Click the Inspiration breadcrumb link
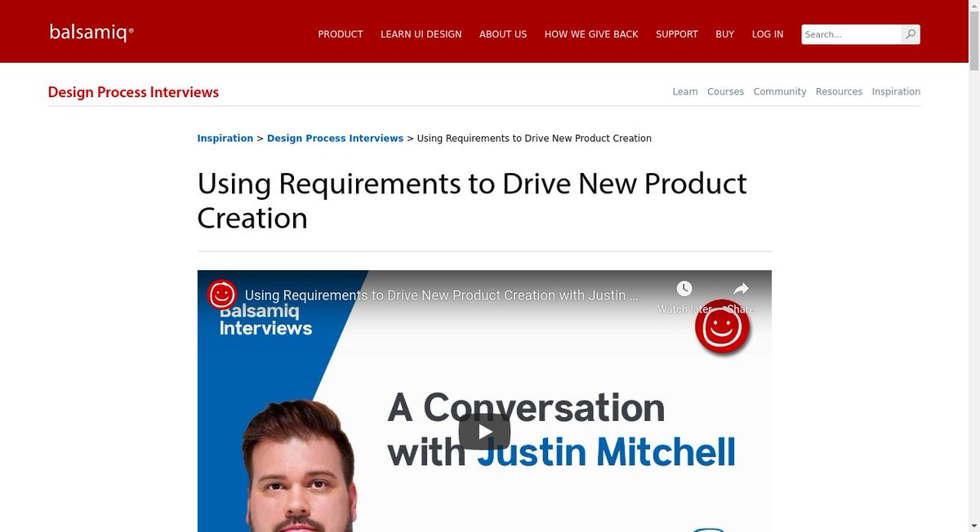 (x=225, y=138)
